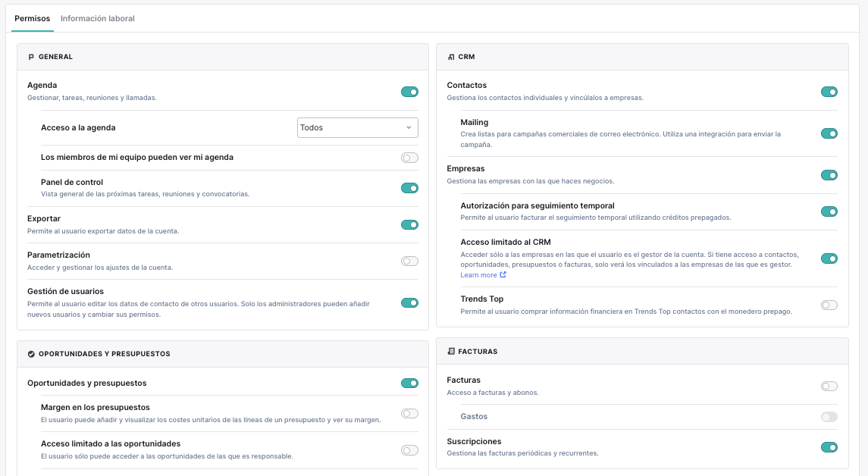Turn off the Panel de control toggle
The height and width of the screenshot is (476, 868).
tap(409, 188)
